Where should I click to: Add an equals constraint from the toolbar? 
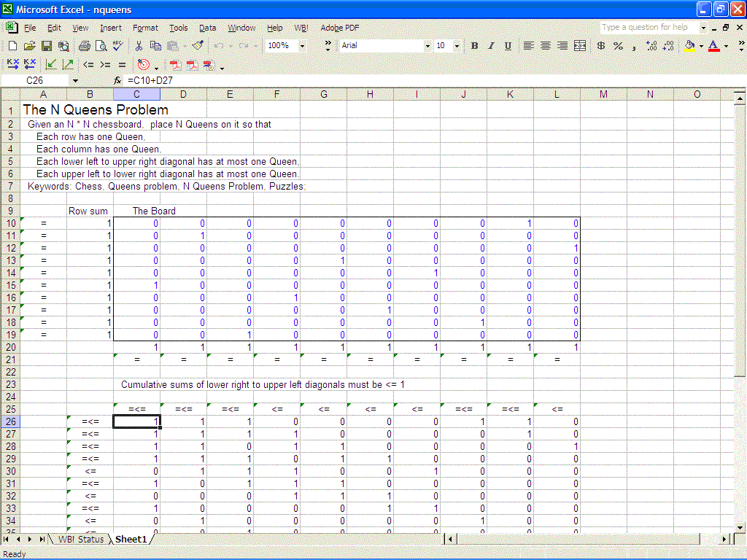point(123,64)
